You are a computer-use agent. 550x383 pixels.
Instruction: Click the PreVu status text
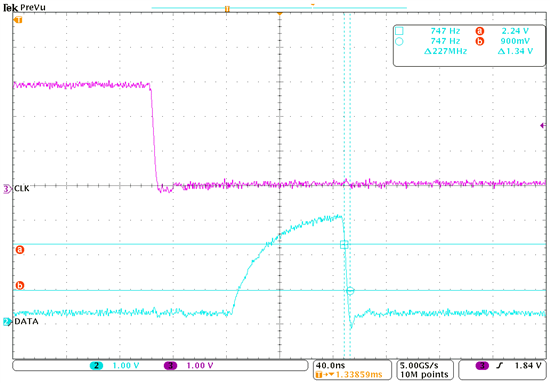(x=33, y=7)
